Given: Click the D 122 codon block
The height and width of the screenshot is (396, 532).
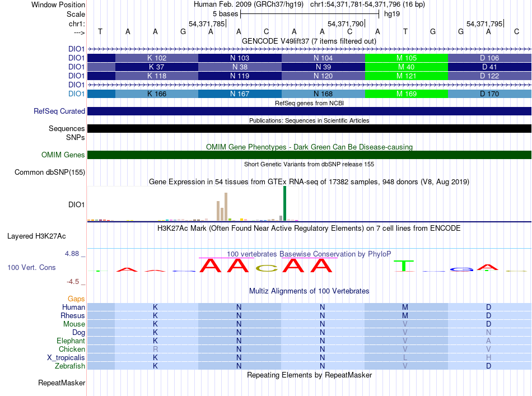Looking at the screenshot, I should [489, 76].
